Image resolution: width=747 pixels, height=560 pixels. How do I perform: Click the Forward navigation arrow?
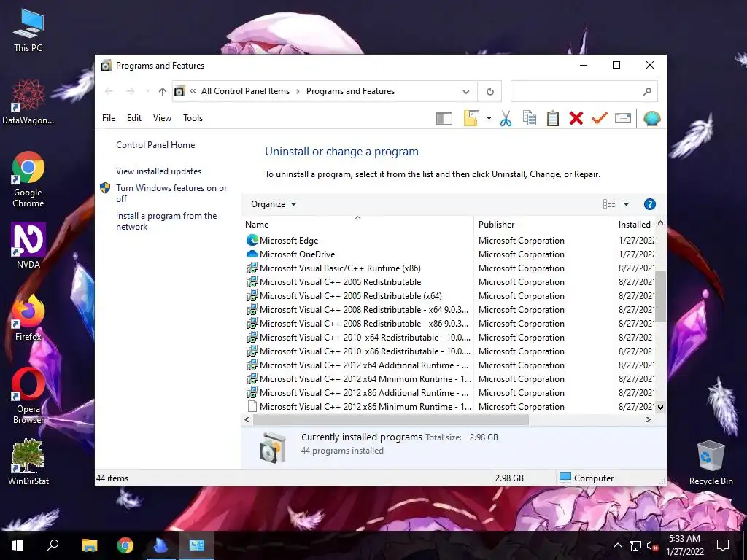click(x=130, y=91)
